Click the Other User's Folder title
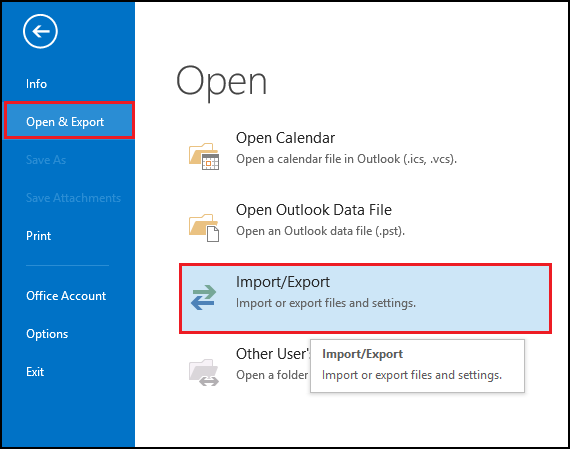The width and height of the screenshot is (570, 449). point(273,354)
